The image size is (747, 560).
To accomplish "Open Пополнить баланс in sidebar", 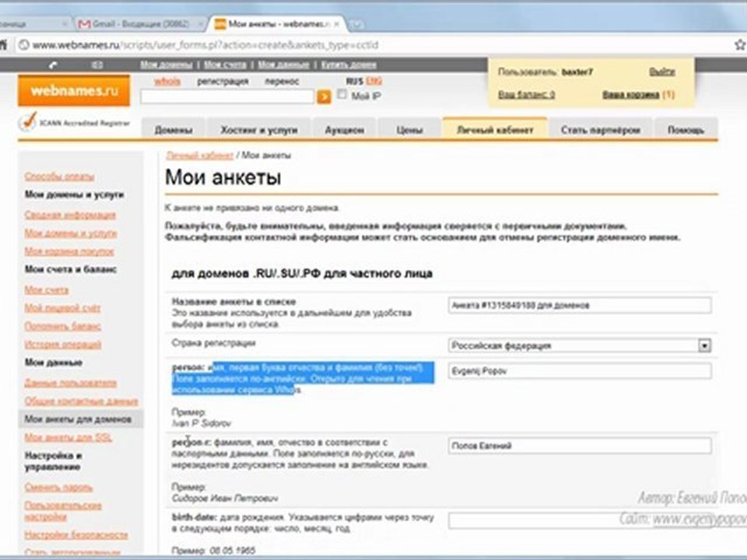I will pos(62,326).
